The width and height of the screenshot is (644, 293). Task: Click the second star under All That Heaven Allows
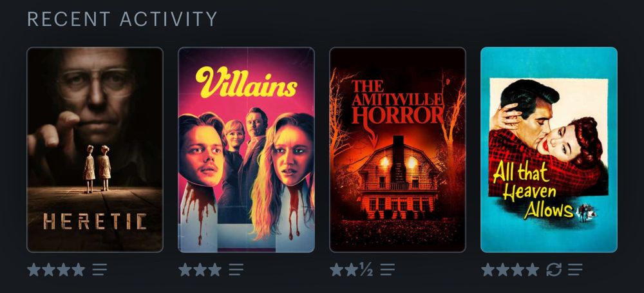[503, 270]
